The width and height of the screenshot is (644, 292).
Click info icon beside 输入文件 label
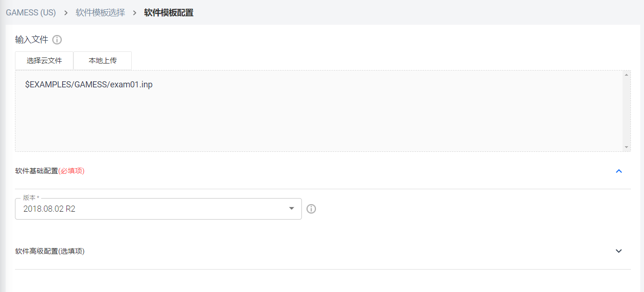pos(57,40)
